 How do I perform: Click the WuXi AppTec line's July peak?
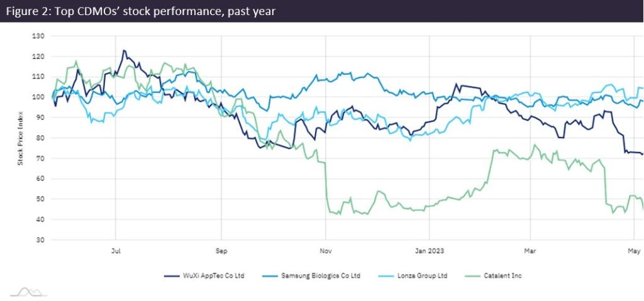[x=124, y=50]
